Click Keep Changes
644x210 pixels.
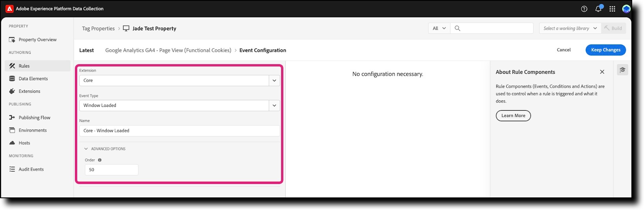(x=606, y=50)
